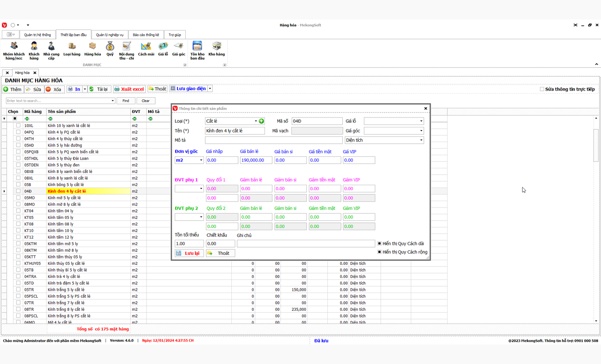Open the Đơn vị gốc m2 dropdown
Image resolution: width=601 pixels, height=364 pixels.
(201, 160)
